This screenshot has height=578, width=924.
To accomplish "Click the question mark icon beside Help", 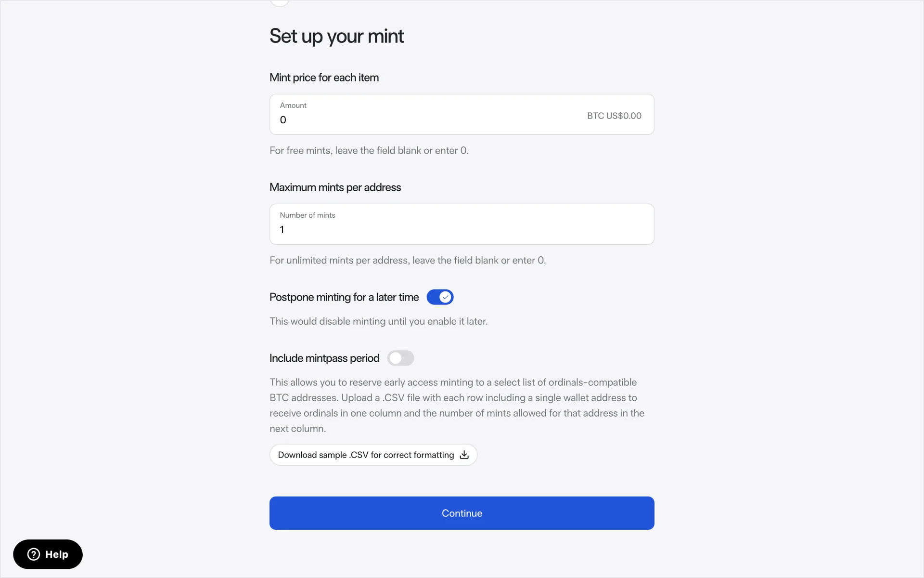I will point(34,554).
